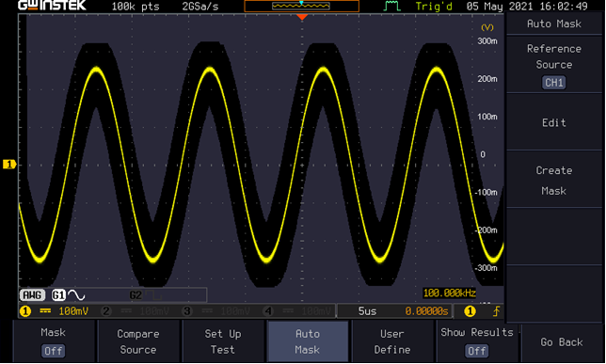Click the 100k pts record length

tap(136, 7)
